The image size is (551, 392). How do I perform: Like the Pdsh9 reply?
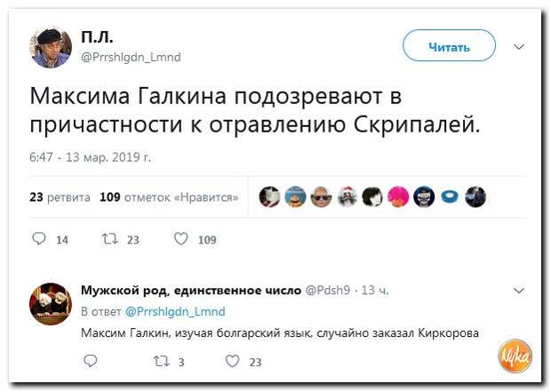(233, 361)
